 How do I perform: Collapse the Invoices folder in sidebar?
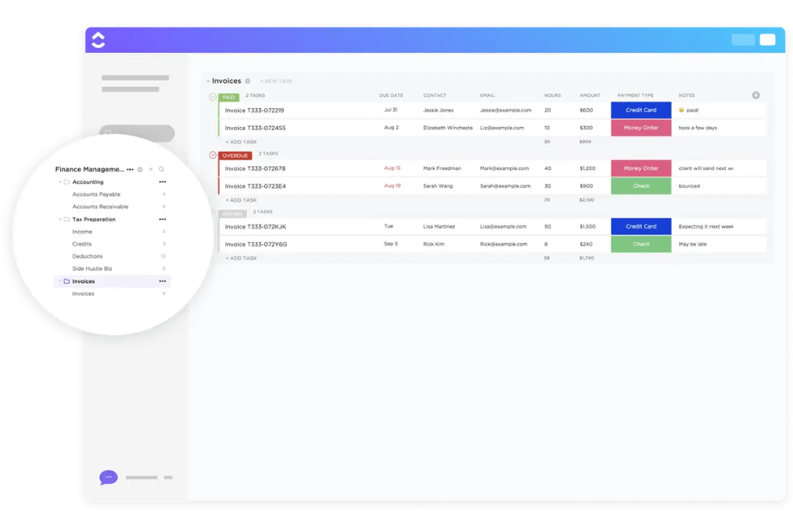60,281
